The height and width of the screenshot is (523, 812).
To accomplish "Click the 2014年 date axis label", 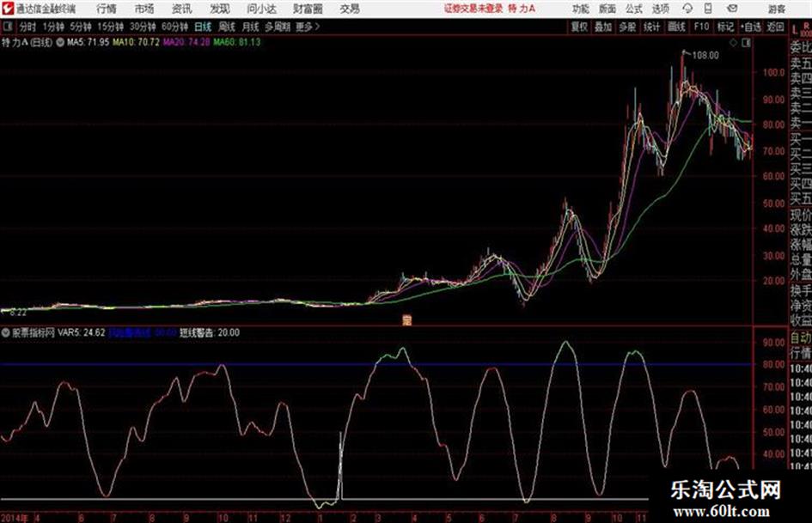I will pos(15,517).
